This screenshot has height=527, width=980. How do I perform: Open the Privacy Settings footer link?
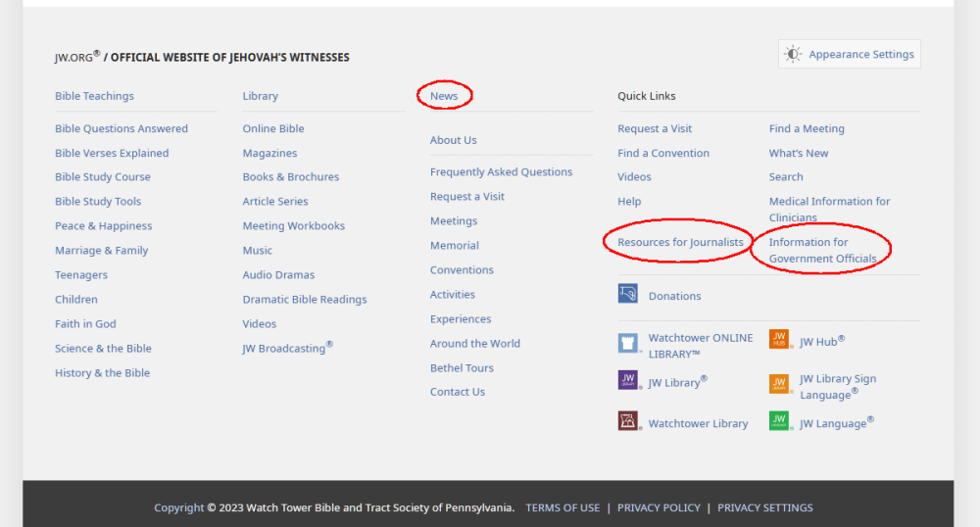[764, 507]
